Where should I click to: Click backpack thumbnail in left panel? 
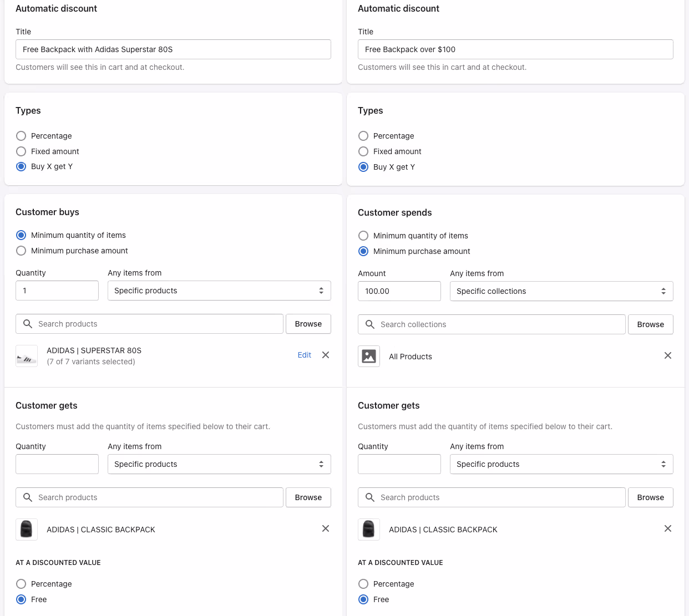pos(27,530)
